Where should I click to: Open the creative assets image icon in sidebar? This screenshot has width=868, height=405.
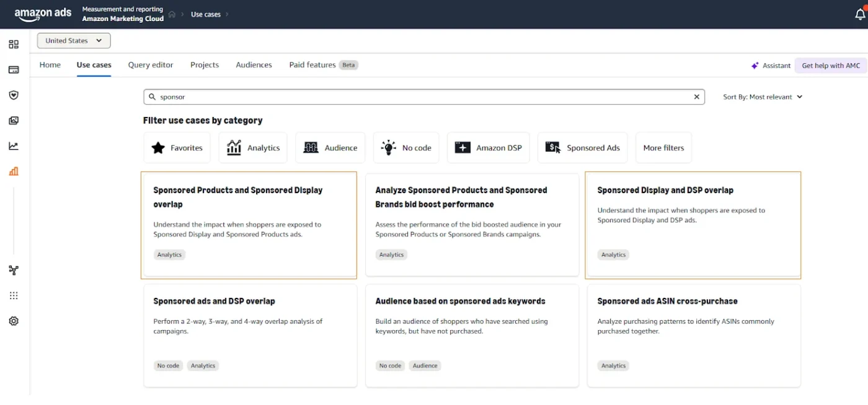pos(14,120)
